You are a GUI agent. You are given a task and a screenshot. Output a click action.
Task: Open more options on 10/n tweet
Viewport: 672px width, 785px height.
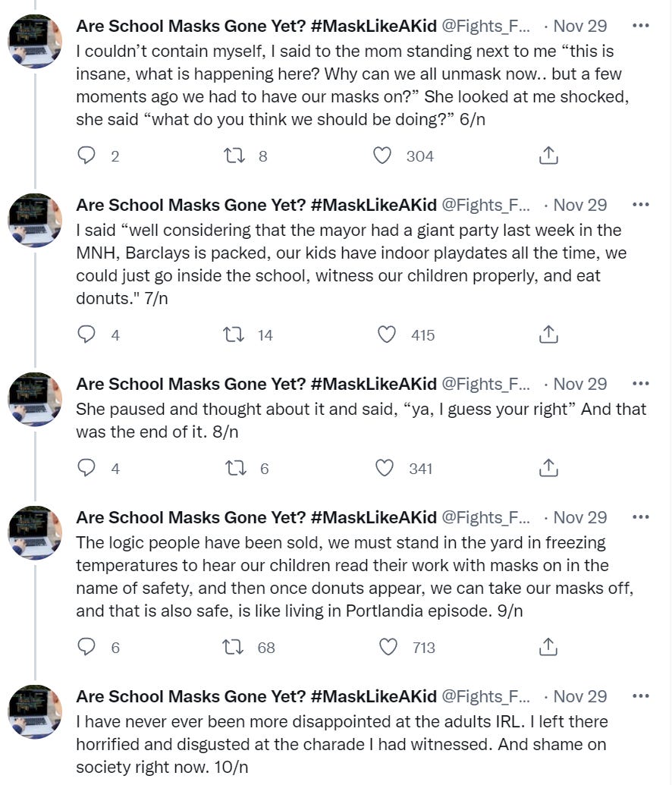[641, 696]
